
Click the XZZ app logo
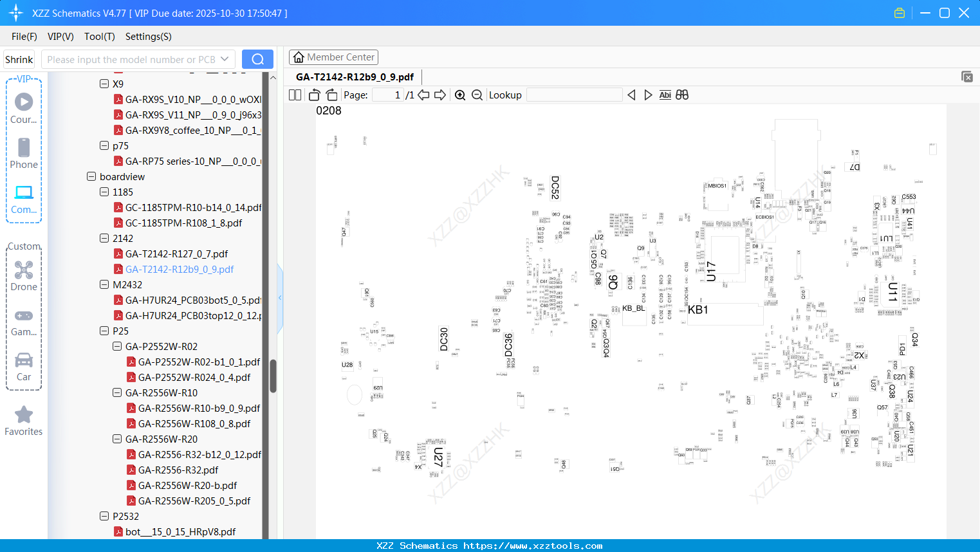pos(16,13)
